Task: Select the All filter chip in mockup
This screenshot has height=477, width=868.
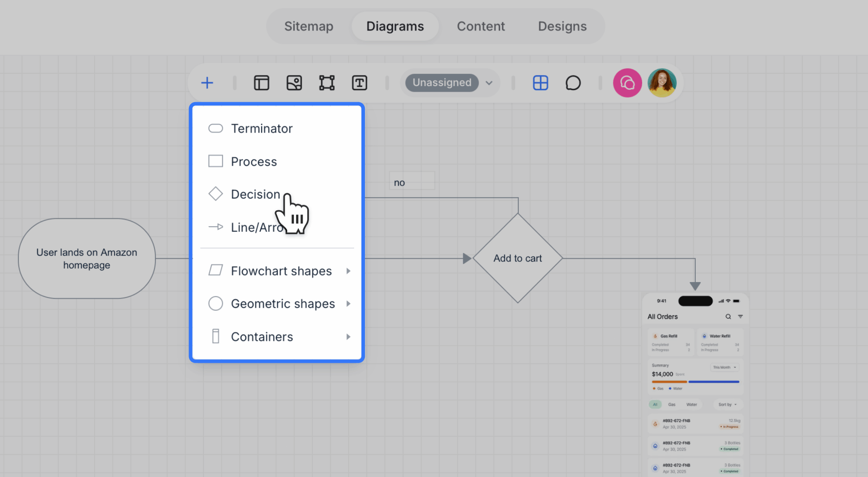Action: tap(655, 404)
